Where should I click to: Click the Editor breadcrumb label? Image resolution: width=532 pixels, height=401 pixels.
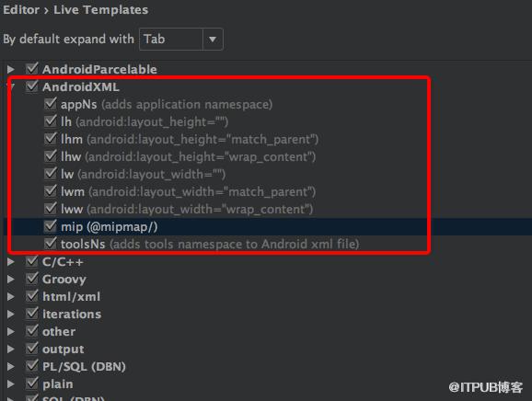(x=21, y=10)
